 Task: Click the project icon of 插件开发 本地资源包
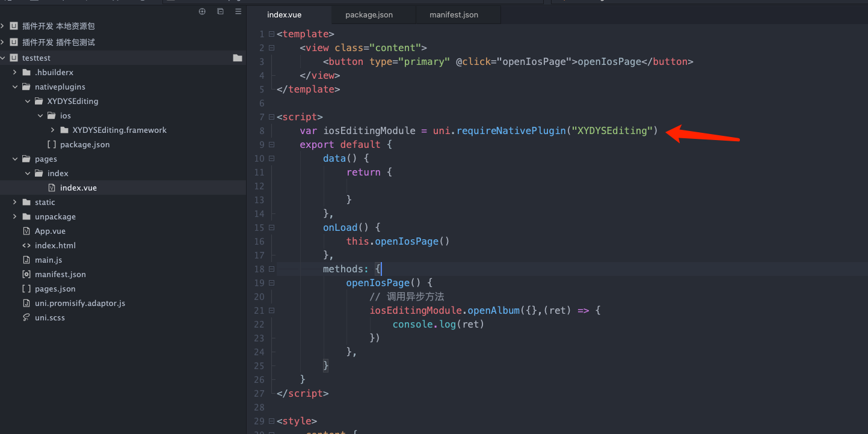coord(14,26)
